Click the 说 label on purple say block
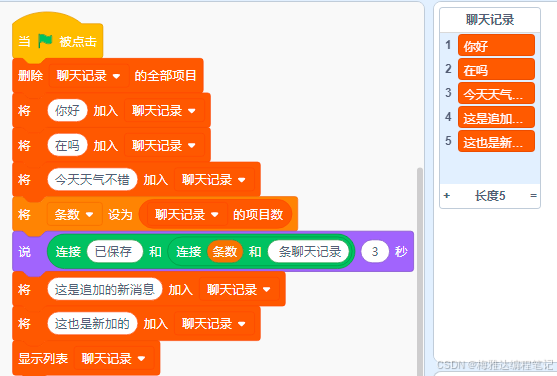557x376 pixels. pos(25,252)
